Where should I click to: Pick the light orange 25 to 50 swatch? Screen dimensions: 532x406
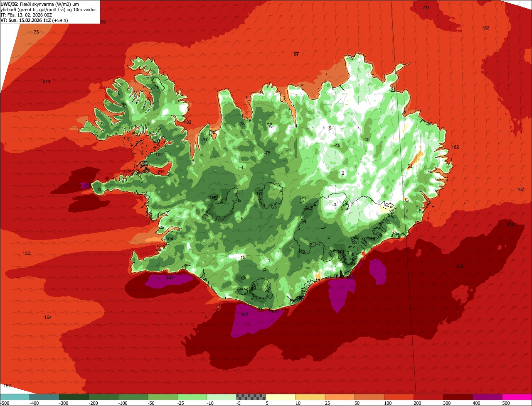(340, 397)
